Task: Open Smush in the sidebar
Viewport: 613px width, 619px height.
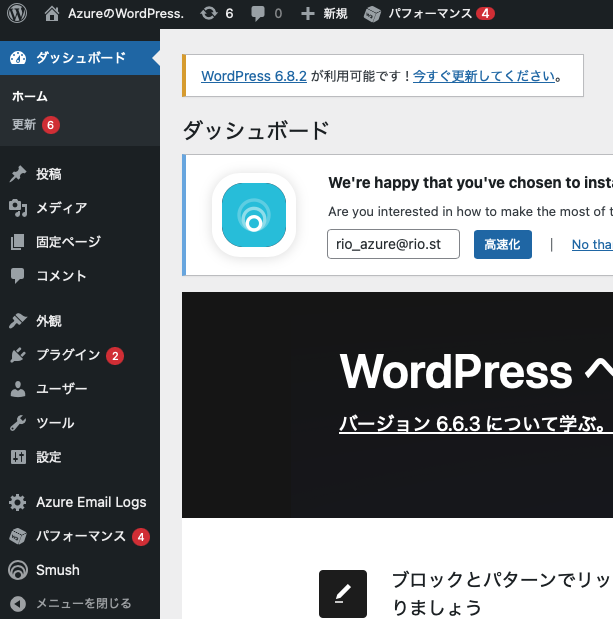Action: 58,570
